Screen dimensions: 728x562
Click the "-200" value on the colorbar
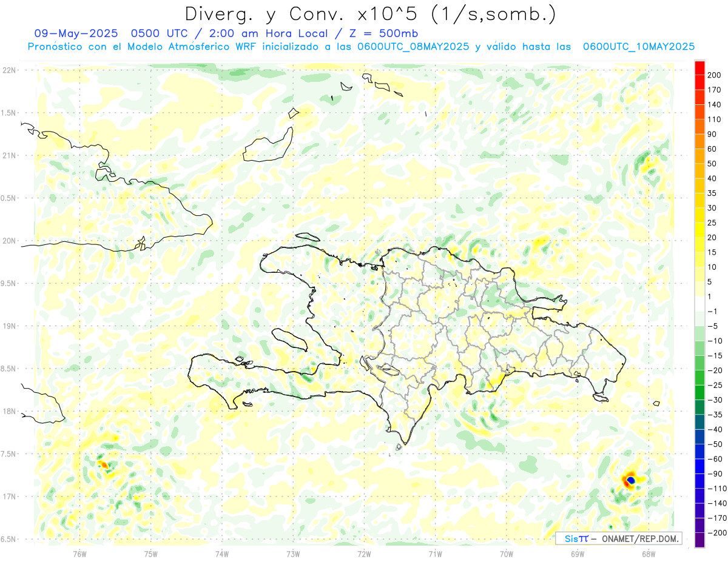[x=718, y=532]
